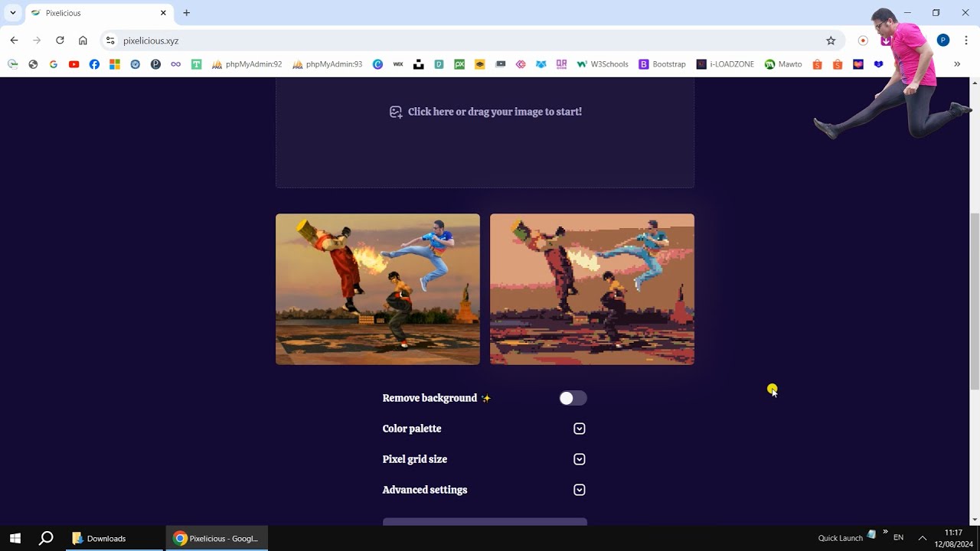Viewport: 980px width, 551px height.
Task: Open the purple infinity bookmark icon
Action: [176, 64]
